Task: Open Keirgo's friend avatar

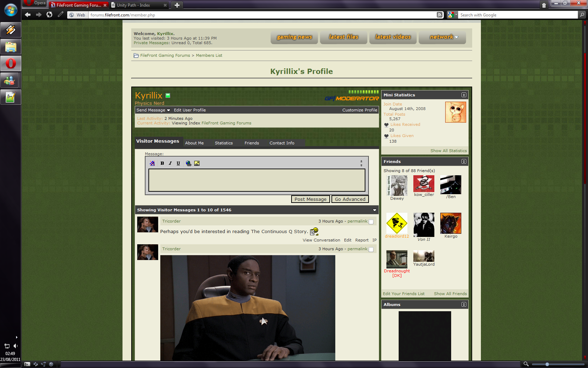Action: 451,223
